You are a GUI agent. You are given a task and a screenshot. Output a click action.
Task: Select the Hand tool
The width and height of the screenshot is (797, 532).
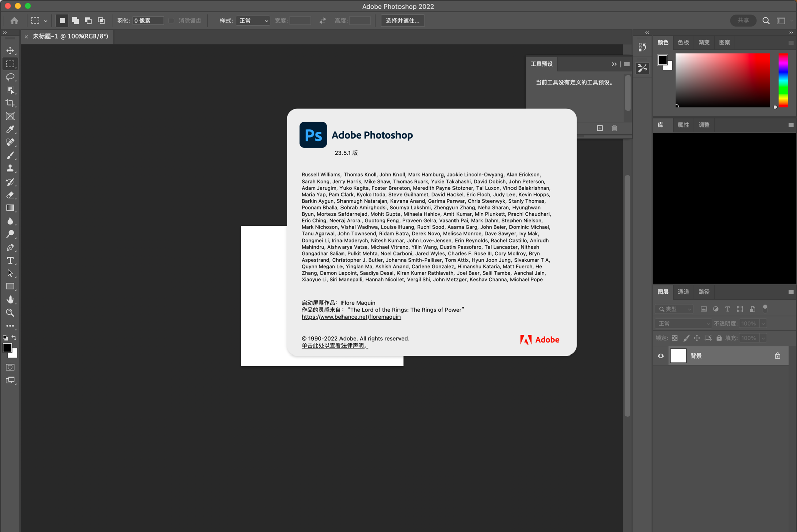pos(10,300)
